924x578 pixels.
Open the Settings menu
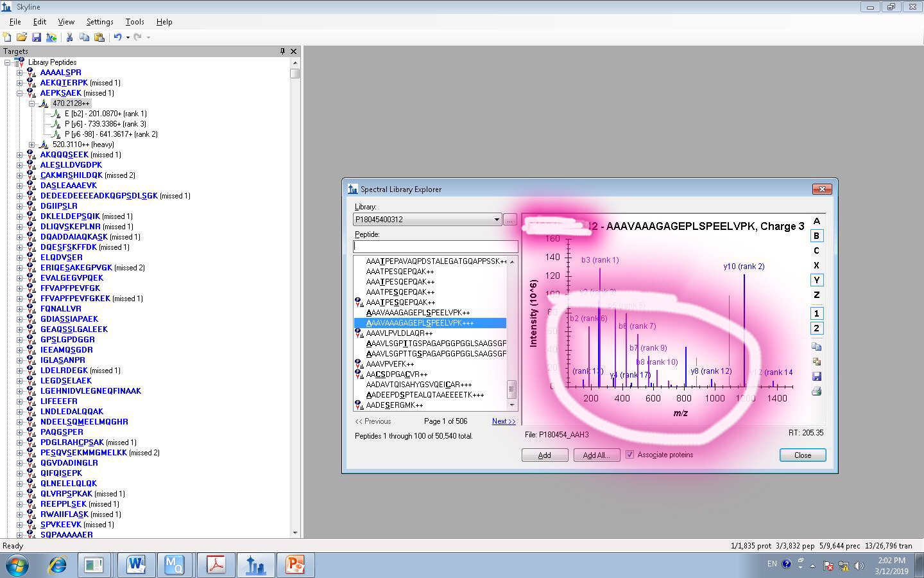pyautogui.click(x=99, y=22)
